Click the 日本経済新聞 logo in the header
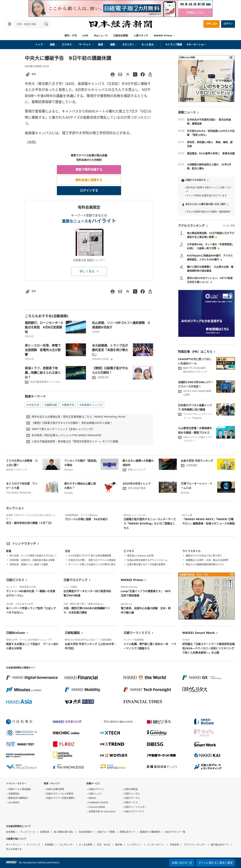The width and height of the screenshot is (241, 868). click(120, 24)
